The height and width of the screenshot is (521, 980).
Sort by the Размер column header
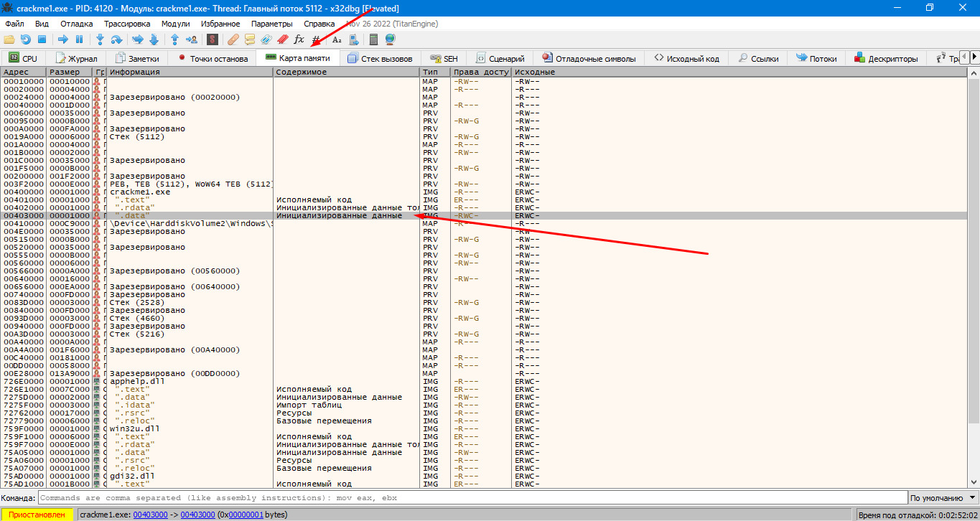coord(70,72)
